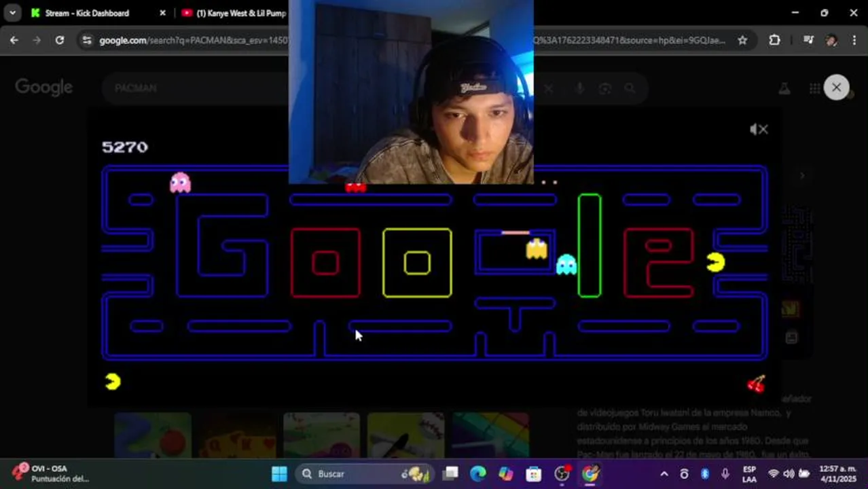Click the Bluetooth tray icon
This screenshot has width=868, height=489.
tap(704, 473)
